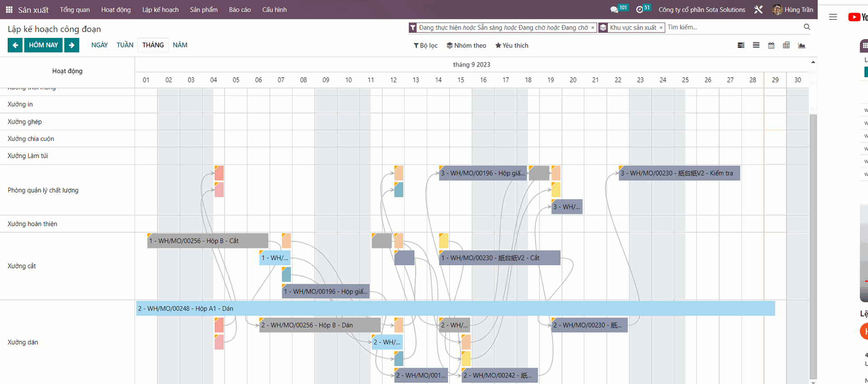This screenshot has width=868, height=384.
Task: Switch to graph view icon
Action: click(x=802, y=45)
